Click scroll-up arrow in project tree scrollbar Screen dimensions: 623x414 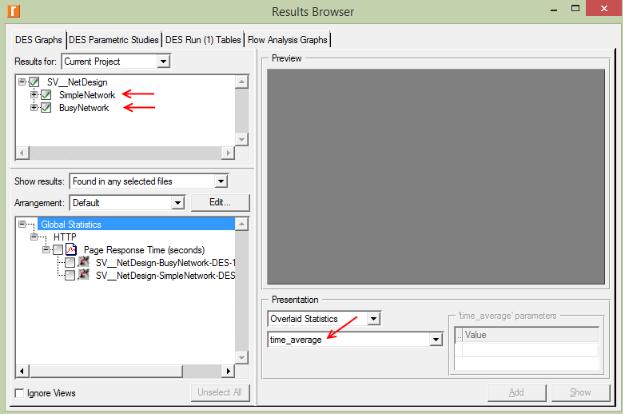click(x=242, y=82)
